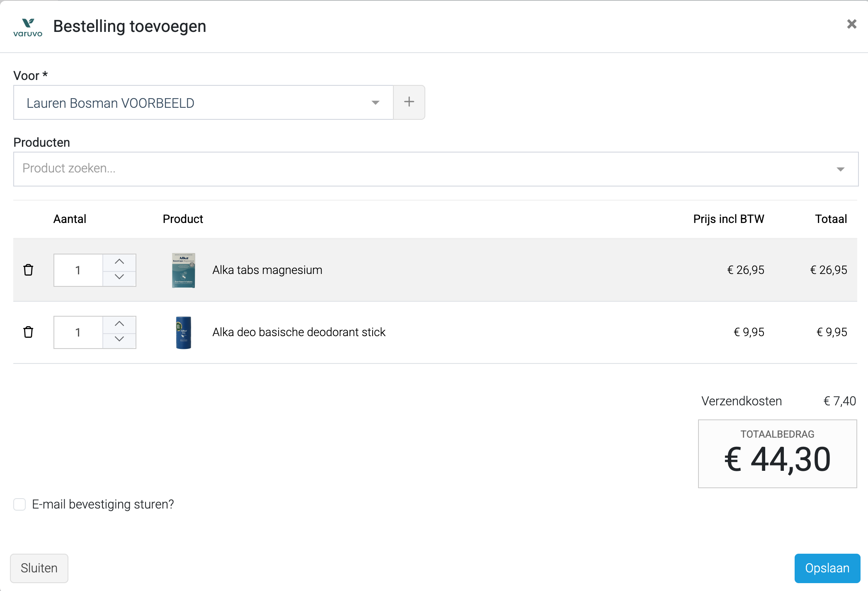Decrease quantity of Alka deo deodorant stick

tap(119, 339)
